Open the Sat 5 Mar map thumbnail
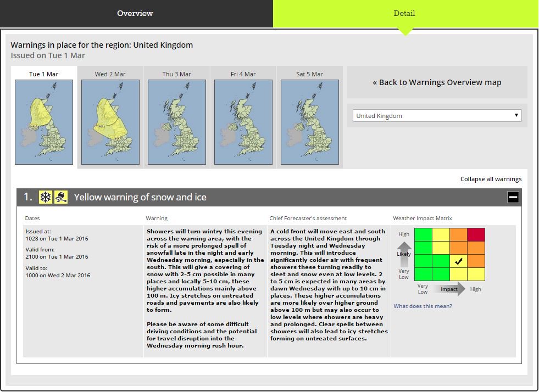Screen dimensions: 539x392 310,122
